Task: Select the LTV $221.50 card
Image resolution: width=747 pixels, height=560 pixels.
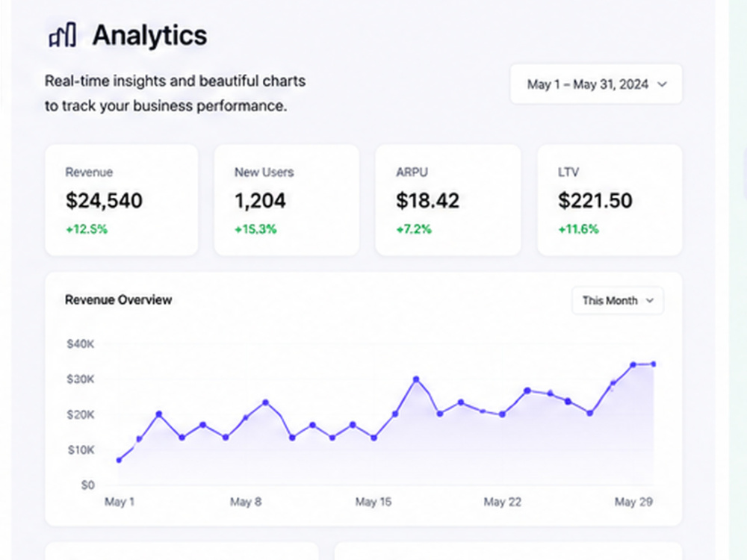Action: (x=610, y=200)
